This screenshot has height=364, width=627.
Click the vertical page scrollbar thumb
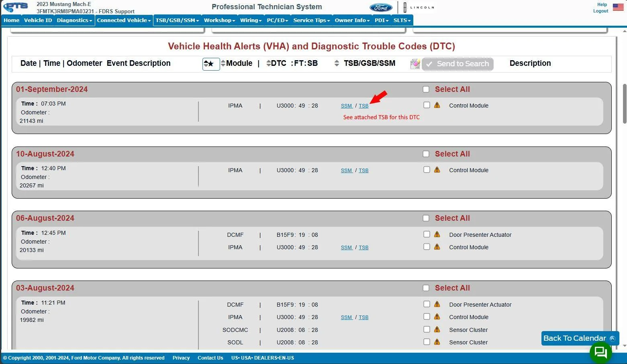(625, 104)
